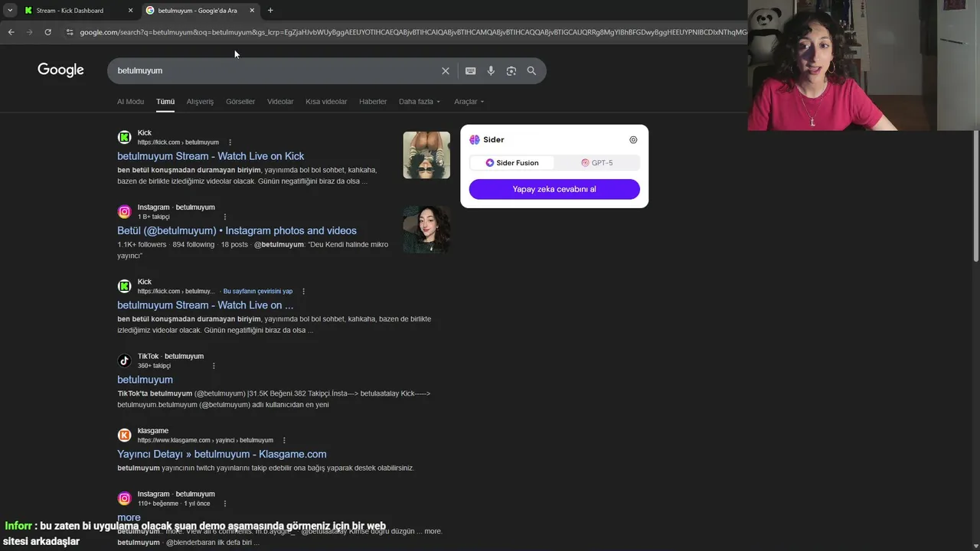Open Kısa videolar results tab

point(326,102)
